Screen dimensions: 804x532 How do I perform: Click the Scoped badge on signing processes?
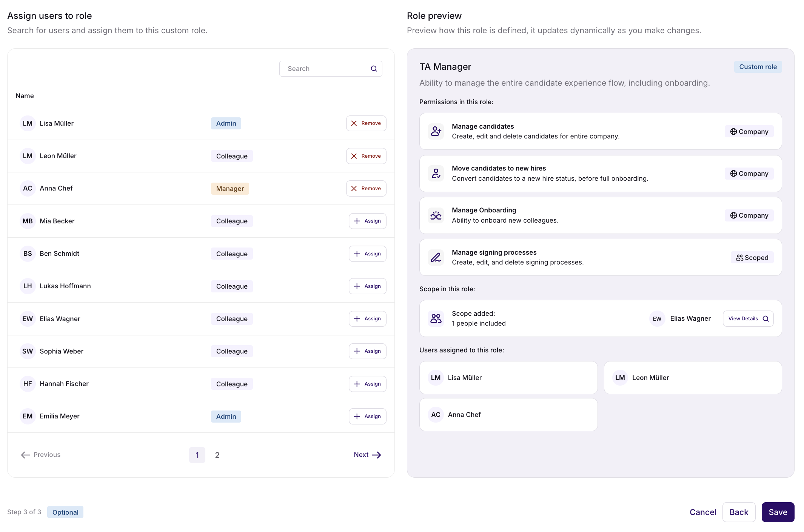752,258
